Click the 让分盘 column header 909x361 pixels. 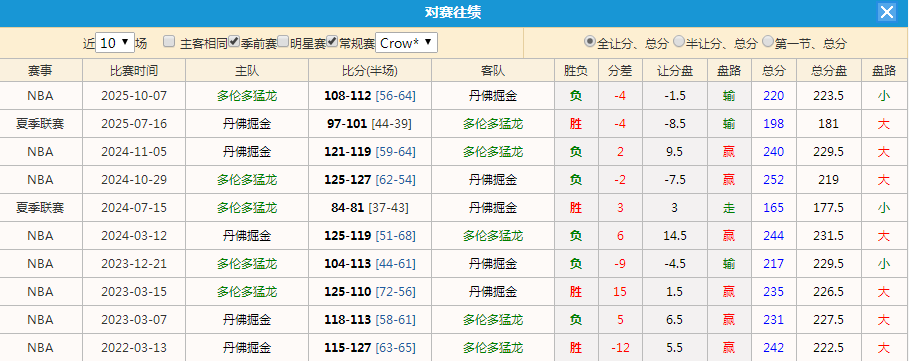tap(675, 71)
